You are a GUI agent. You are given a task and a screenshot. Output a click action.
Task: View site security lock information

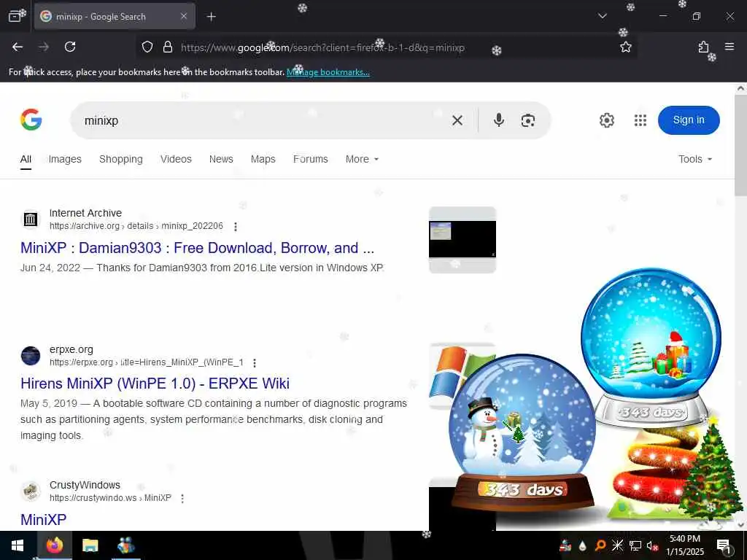pyautogui.click(x=168, y=47)
